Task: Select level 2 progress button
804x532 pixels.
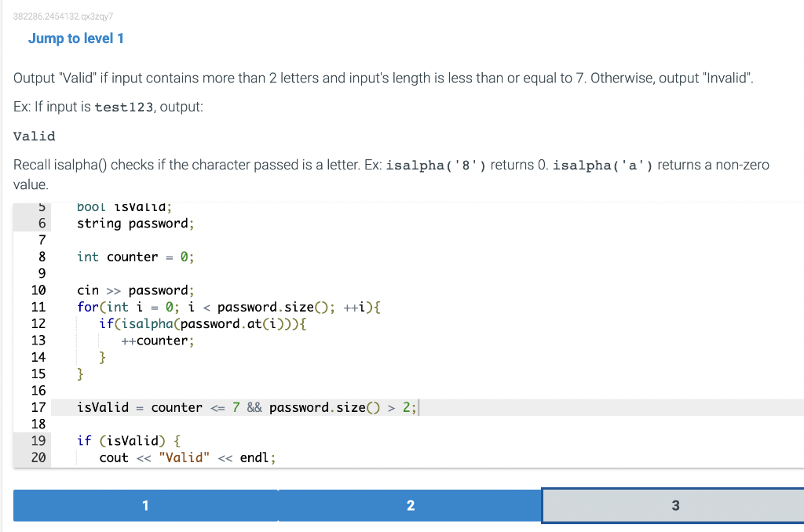Action: tap(411, 505)
